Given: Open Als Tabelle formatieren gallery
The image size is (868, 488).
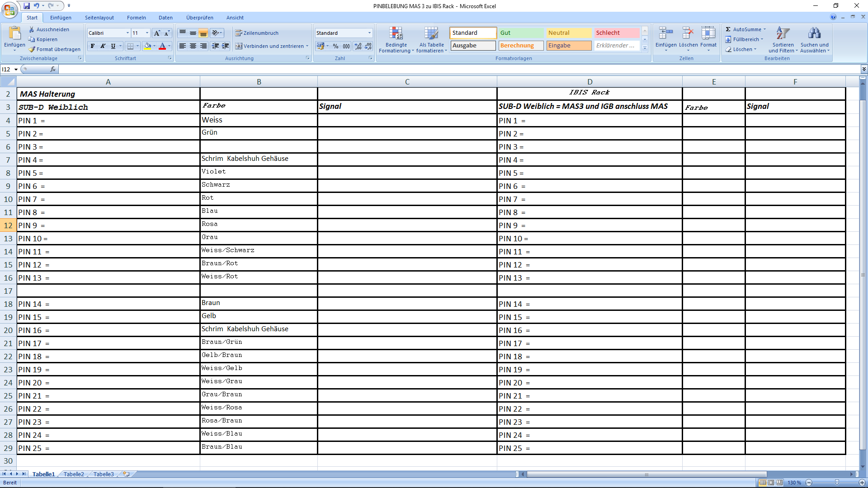Looking at the screenshot, I should 431,40.
